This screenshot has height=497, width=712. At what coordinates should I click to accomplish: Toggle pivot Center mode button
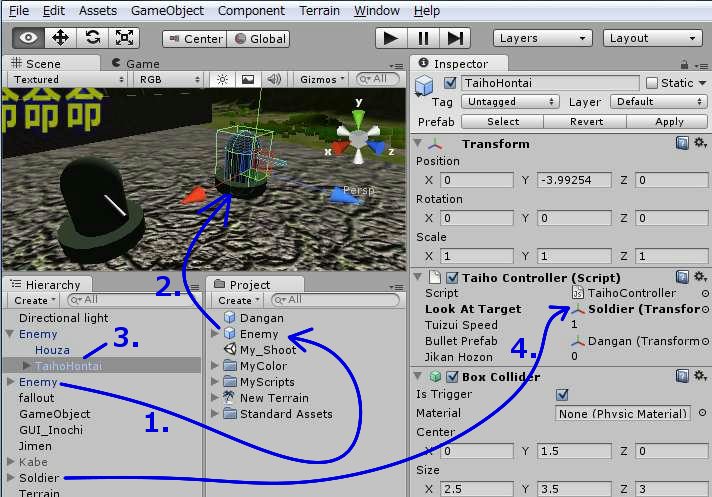[195, 39]
